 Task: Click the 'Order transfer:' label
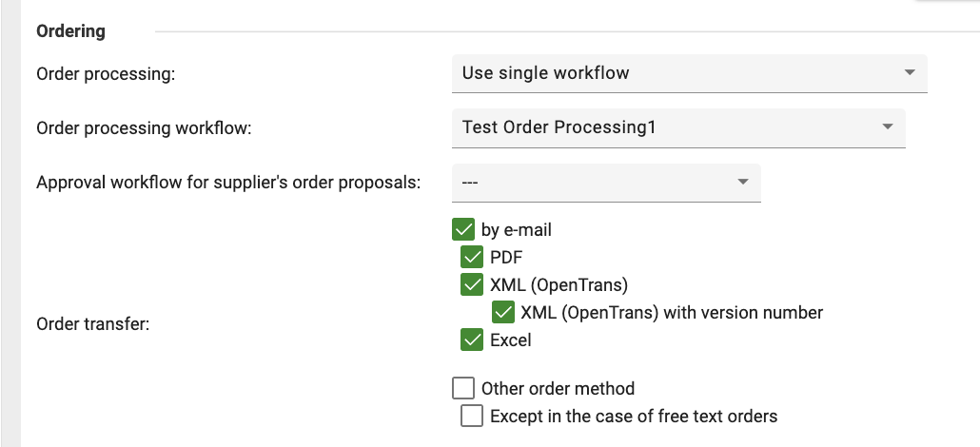(93, 324)
